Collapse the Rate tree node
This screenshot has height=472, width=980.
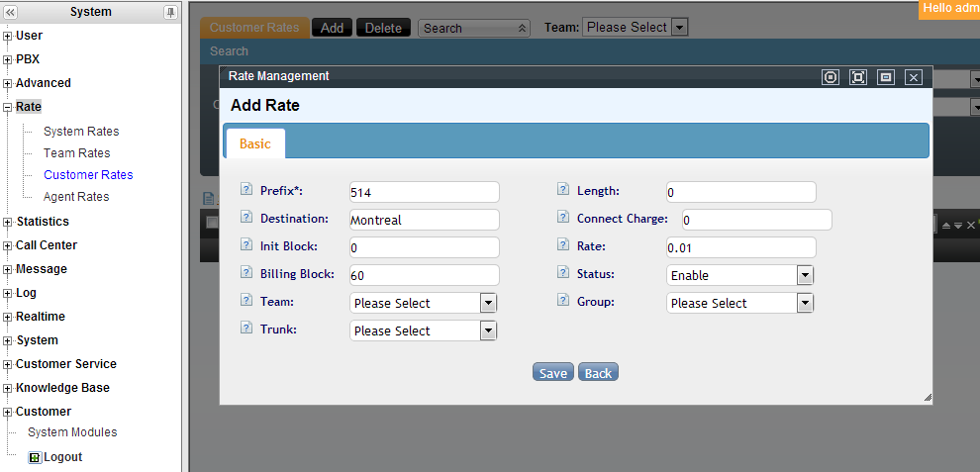8,107
